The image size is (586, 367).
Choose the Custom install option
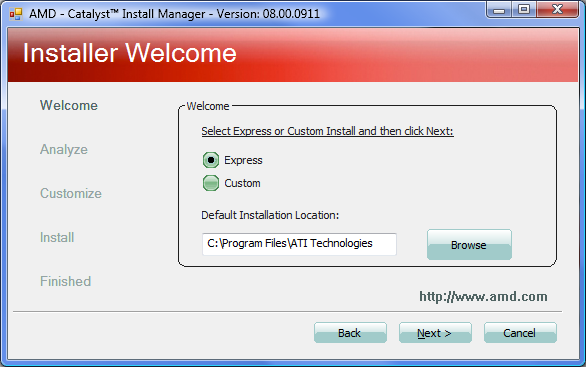211,183
